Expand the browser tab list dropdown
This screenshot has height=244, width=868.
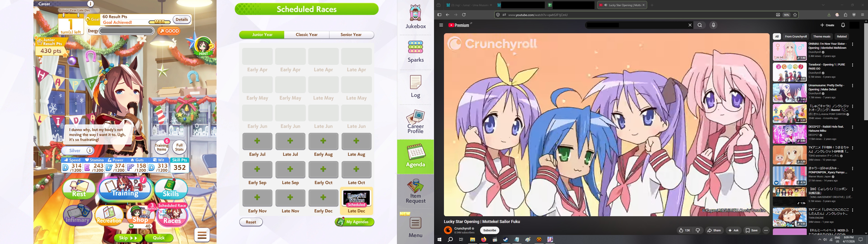point(823,5)
